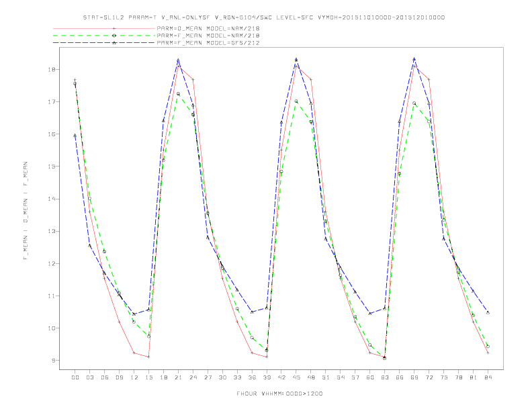Click x-axis tick label 24

click(193, 377)
